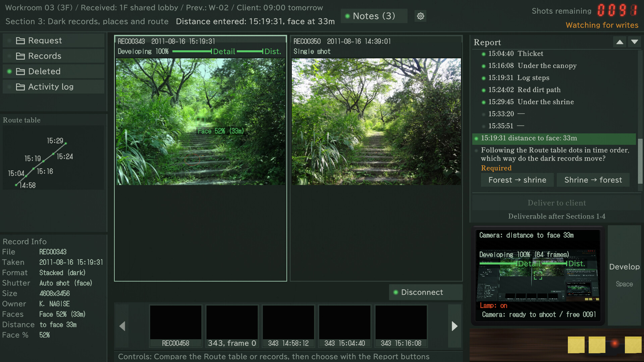The height and width of the screenshot is (362, 644).
Task: Click the red lamp on the desk
Action: pyautogui.click(x=615, y=344)
